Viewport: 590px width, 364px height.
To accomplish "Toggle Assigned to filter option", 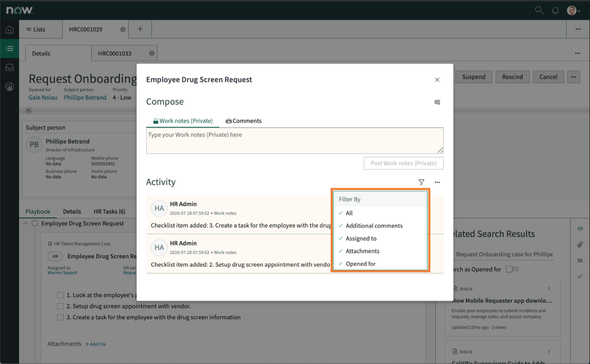I will [380, 238].
